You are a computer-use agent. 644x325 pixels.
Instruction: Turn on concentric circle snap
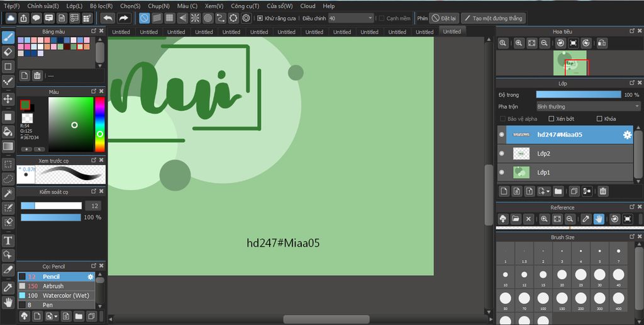coord(208,18)
